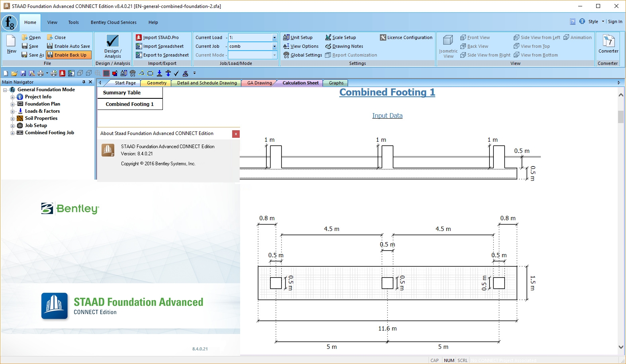Click the Design / Analysis checkmark icon
Viewport: 626px width, 364px height.
113,41
